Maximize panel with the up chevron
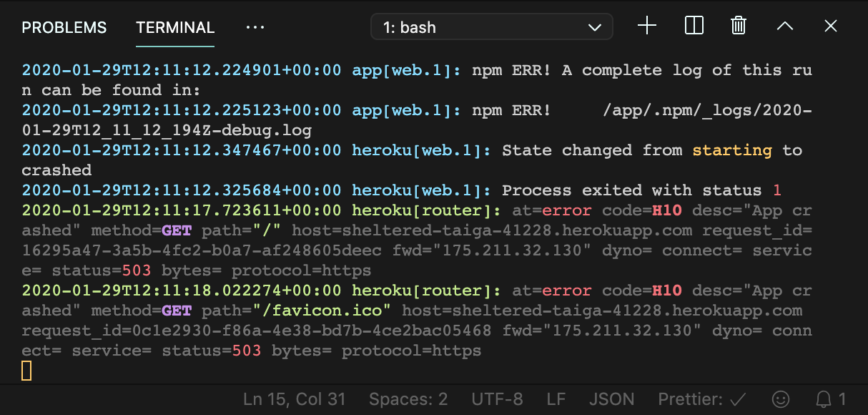The height and width of the screenshot is (415, 868). click(785, 26)
